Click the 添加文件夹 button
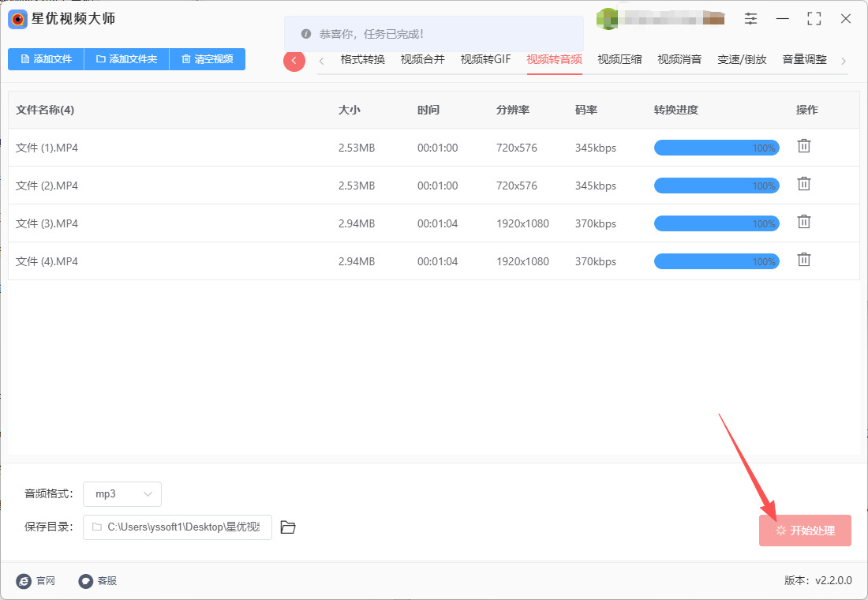The image size is (868, 600). click(127, 59)
